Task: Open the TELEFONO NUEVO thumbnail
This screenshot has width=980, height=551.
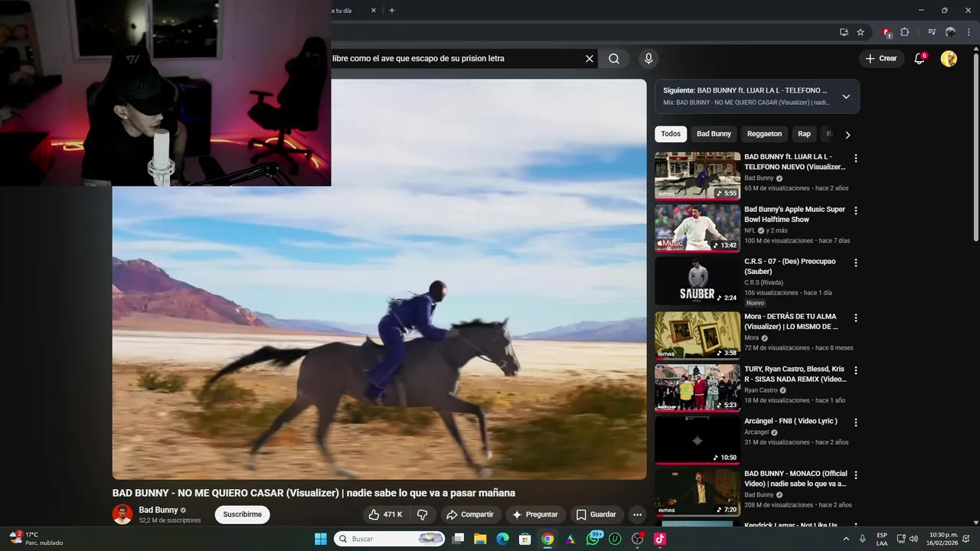Action: 697,175
